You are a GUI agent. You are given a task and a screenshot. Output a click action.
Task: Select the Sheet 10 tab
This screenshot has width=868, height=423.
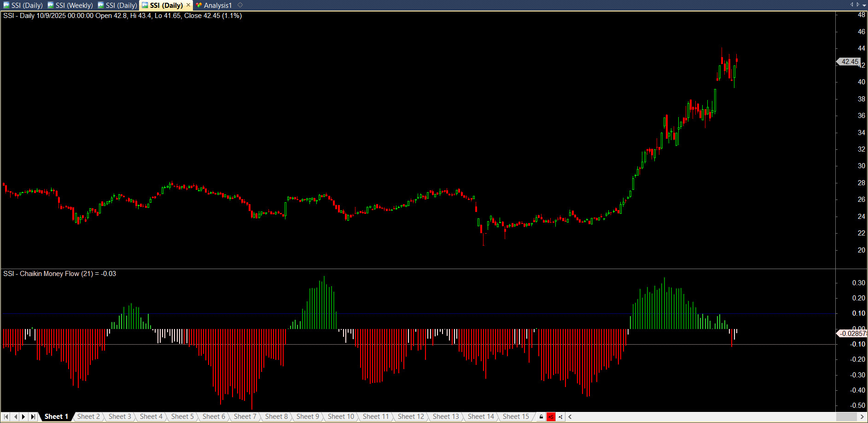pyautogui.click(x=341, y=417)
